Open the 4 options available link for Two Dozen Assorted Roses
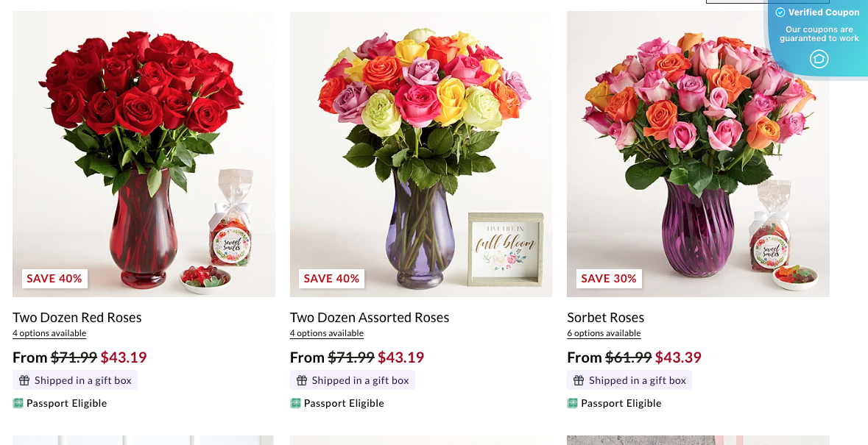This screenshot has height=445, width=868. pyautogui.click(x=327, y=333)
